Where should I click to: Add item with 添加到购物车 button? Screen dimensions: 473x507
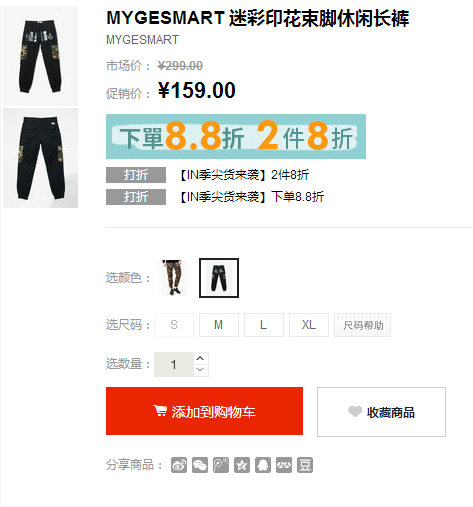(x=204, y=411)
